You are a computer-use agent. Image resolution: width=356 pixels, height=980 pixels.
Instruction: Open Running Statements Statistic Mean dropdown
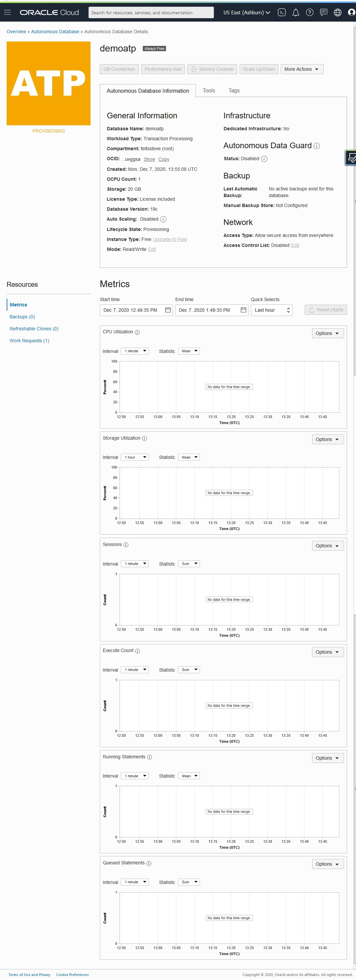[x=189, y=776]
